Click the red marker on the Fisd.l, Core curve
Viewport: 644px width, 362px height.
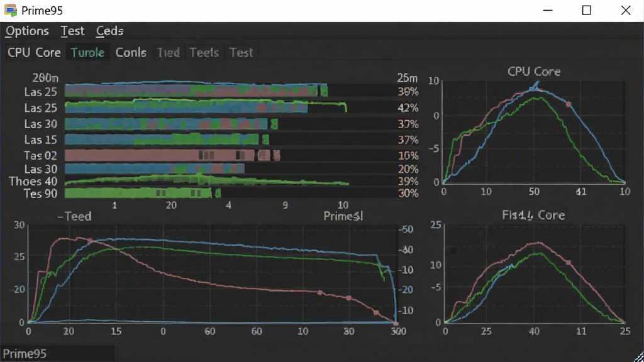pyautogui.click(x=569, y=262)
